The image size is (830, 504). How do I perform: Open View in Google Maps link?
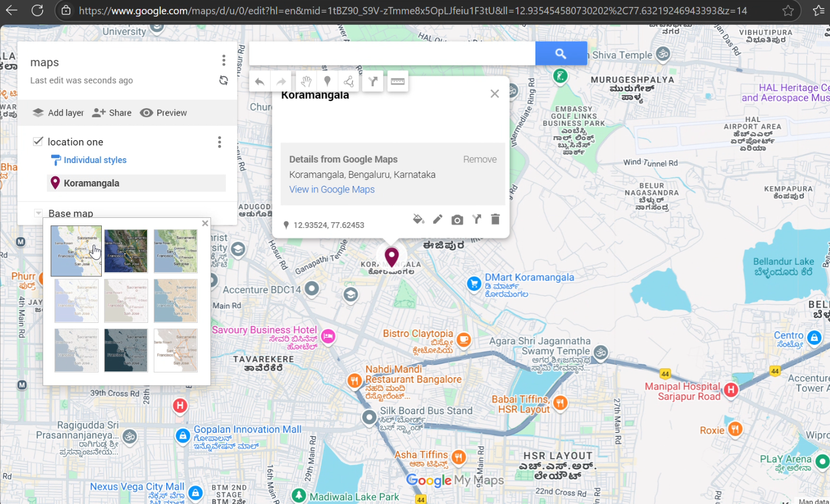(331, 189)
